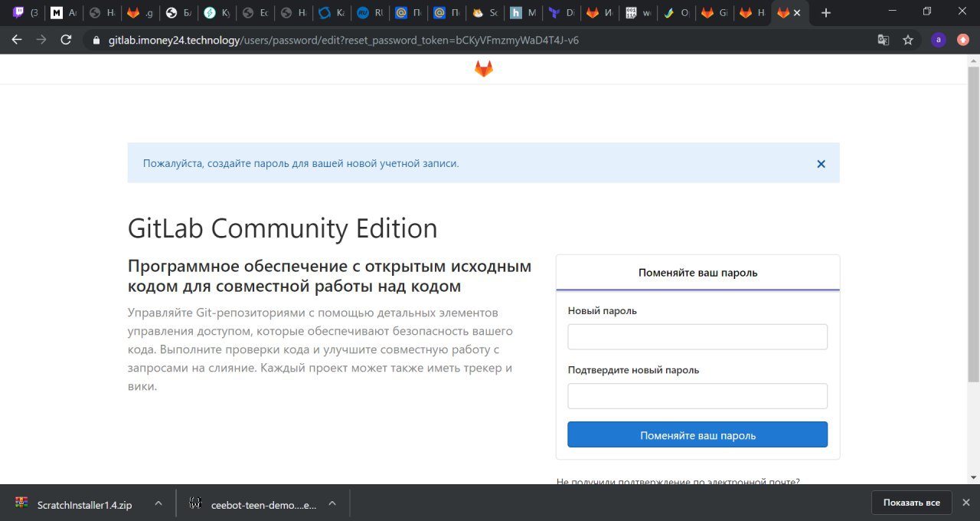Click the orange browser update icon
Image resolution: width=980 pixels, height=521 pixels.
[x=963, y=40]
